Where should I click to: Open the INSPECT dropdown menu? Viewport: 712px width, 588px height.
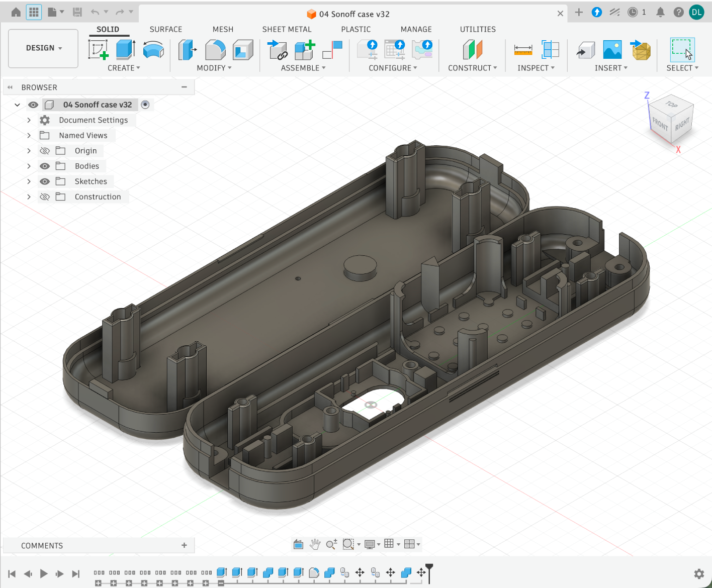(x=536, y=68)
